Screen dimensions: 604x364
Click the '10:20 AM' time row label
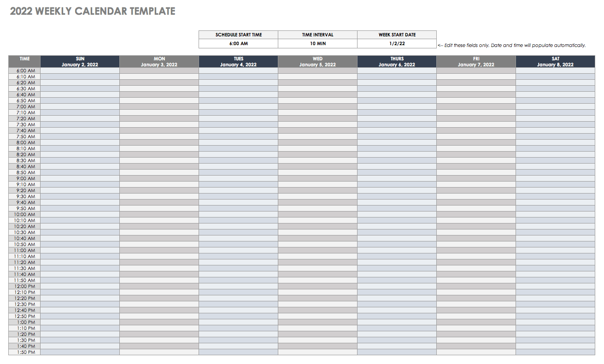(x=24, y=226)
